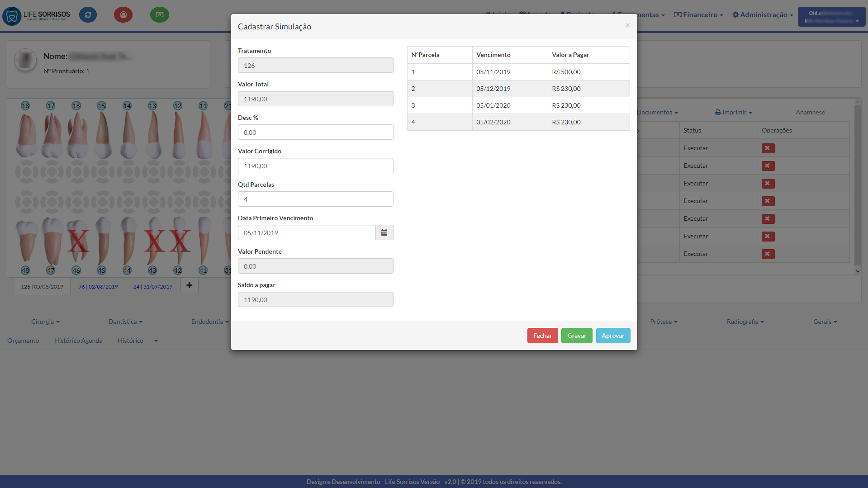The width and height of the screenshot is (868, 488).
Task: Click the red patient icon in header
Action: point(123,15)
